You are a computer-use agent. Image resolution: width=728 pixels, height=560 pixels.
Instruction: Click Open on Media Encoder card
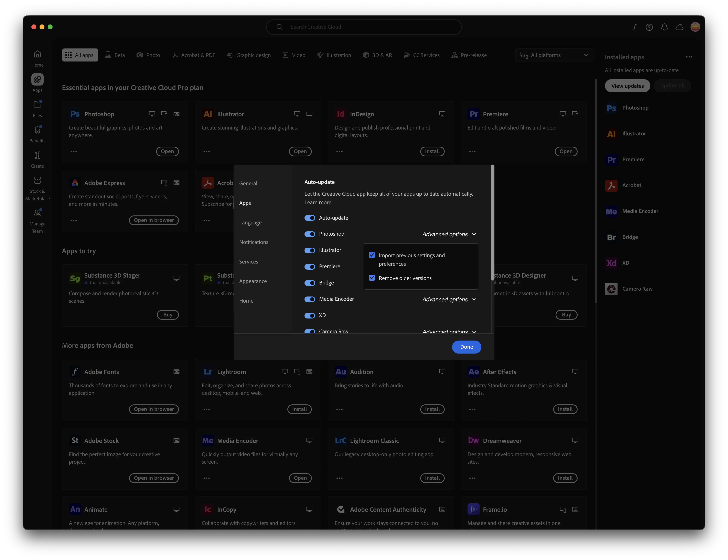click(300, 478)
